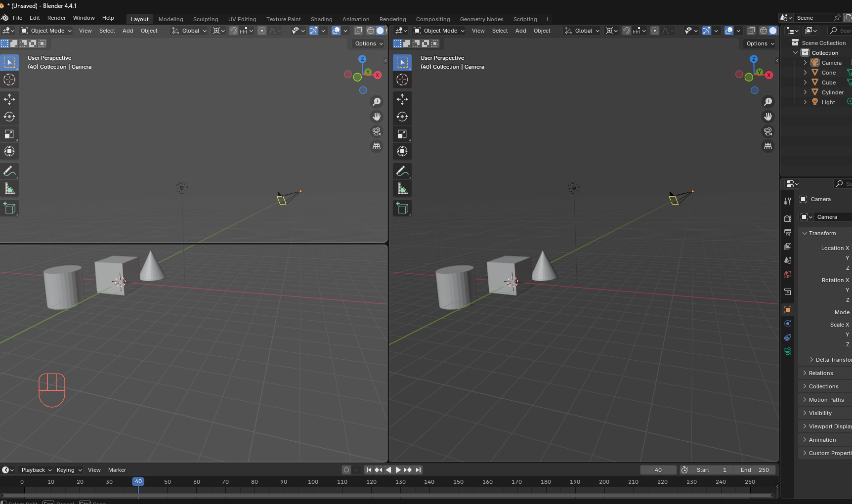Select the Annotate tool in right viewport
The width and height of the screenshot is (852, 504).
402,171
